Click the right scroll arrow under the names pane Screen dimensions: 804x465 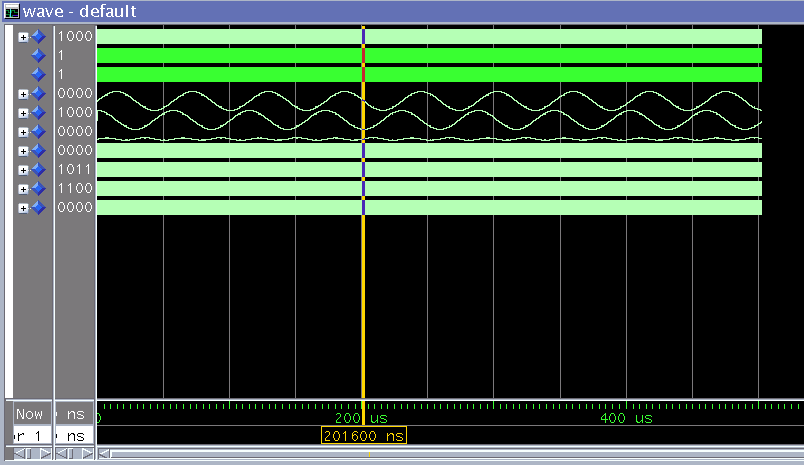point(45,454)
